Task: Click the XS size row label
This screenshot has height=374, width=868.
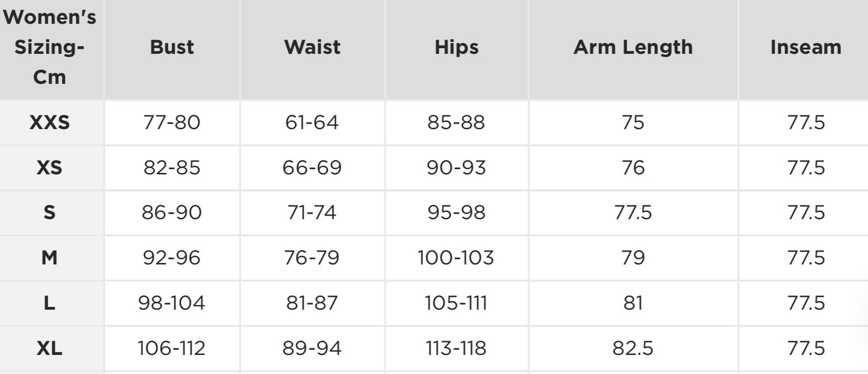Action: click(x=50, y=167)
